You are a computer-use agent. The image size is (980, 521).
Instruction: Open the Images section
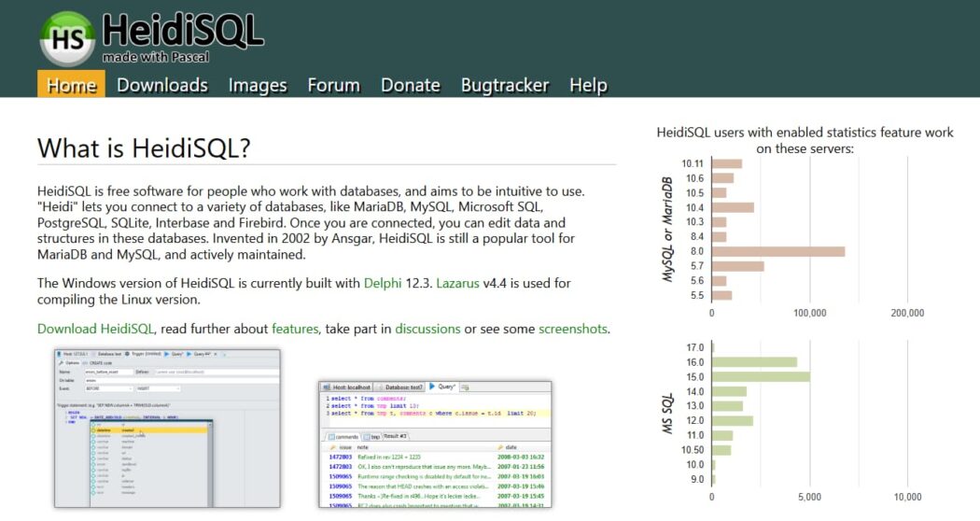[258, 84]
